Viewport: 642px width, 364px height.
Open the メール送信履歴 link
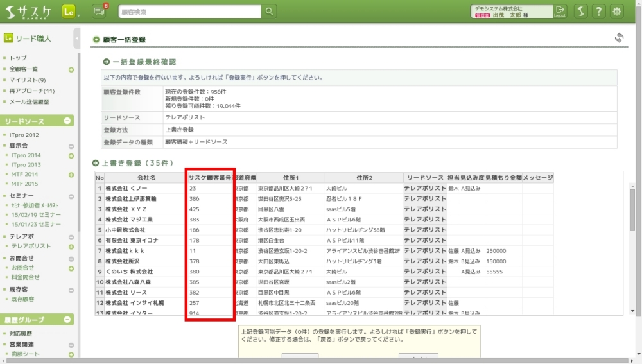pos(30,102)
